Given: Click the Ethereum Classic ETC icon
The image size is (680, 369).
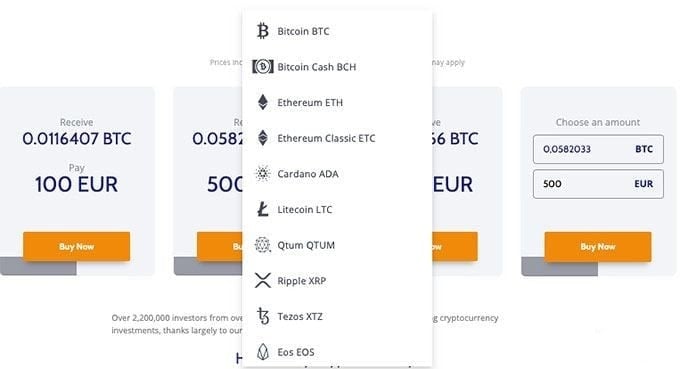Looking at the screenshot, I should [x=263, y=138].
